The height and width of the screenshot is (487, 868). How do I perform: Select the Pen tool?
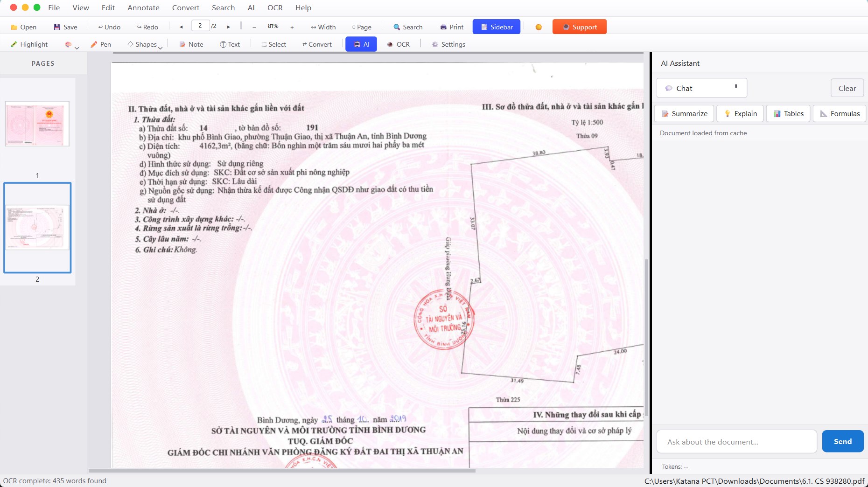coord(101,44)
